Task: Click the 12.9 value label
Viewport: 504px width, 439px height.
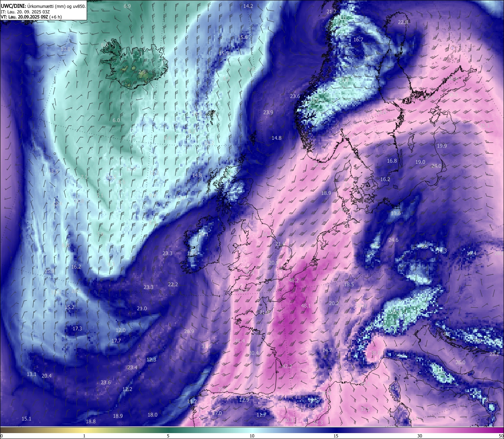Action: click(x=244, y=400)
